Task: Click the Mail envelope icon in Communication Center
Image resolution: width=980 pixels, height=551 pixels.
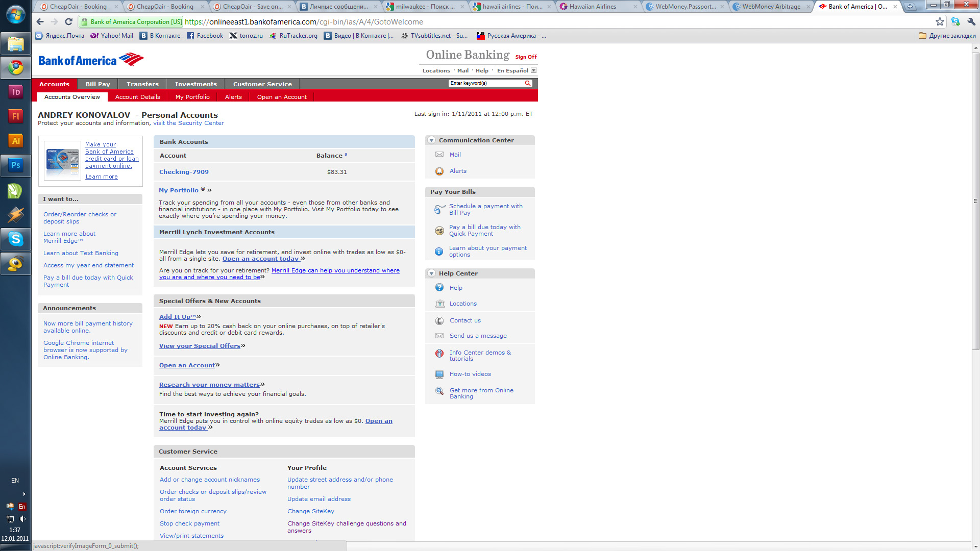Action: [x=439, y=155]
